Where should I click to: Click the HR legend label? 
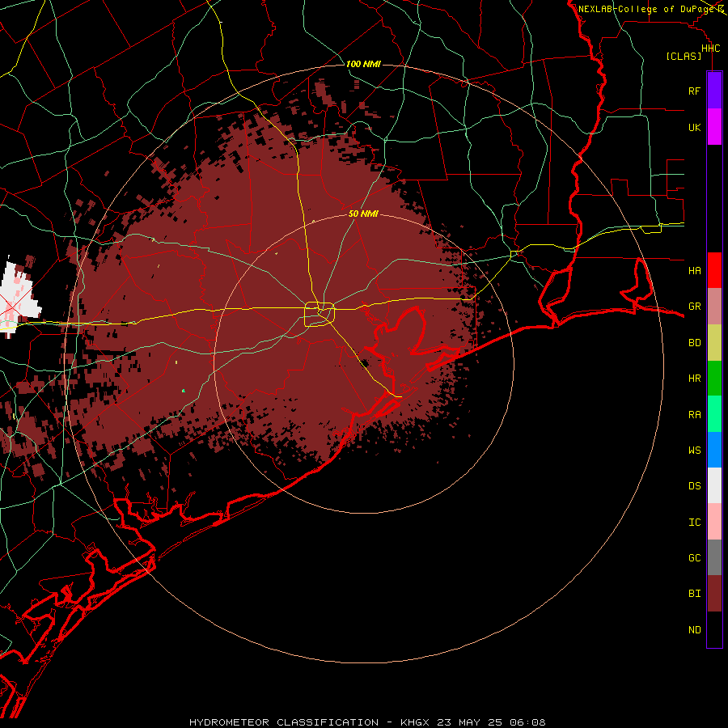point(694,379)
